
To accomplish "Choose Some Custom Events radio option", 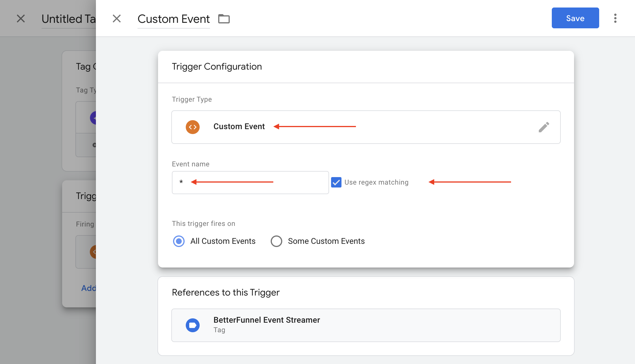I will 276,241.
